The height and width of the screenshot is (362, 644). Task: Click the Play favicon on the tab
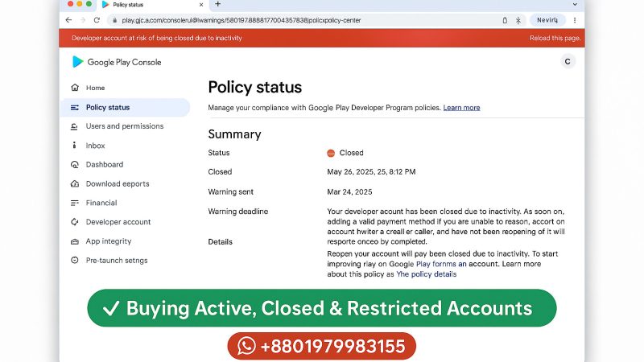click(105, 5)
